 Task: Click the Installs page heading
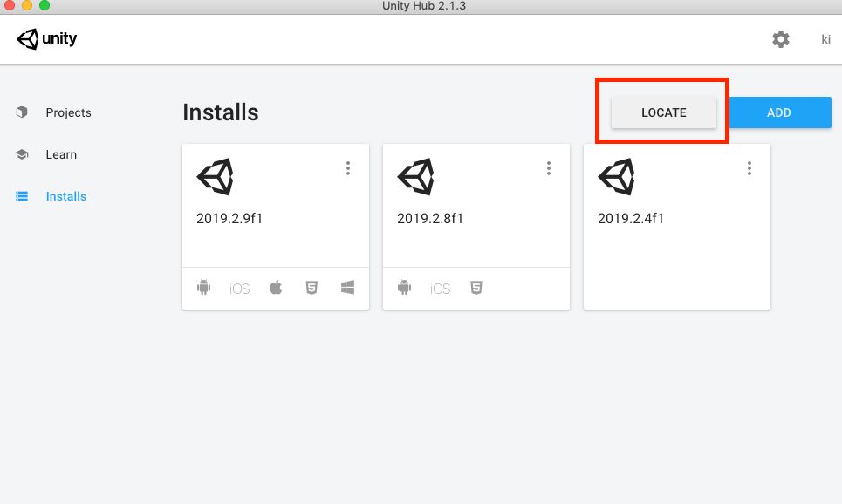pyautogui.click(x=221, y=112)
